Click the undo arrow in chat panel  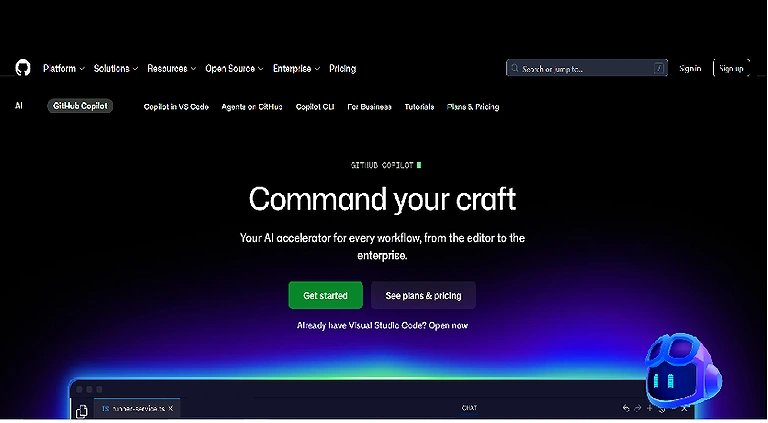(626, 408)
